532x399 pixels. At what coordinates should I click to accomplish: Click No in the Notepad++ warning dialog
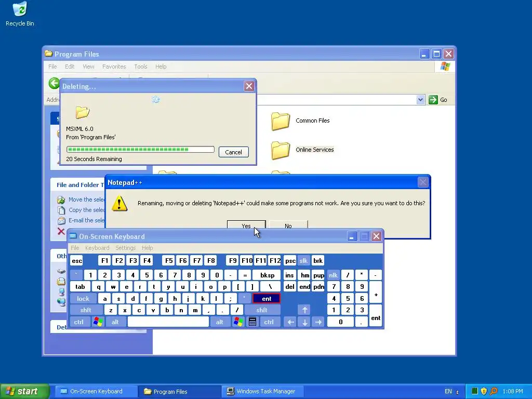pyautogui.click(x=288, y=224)
